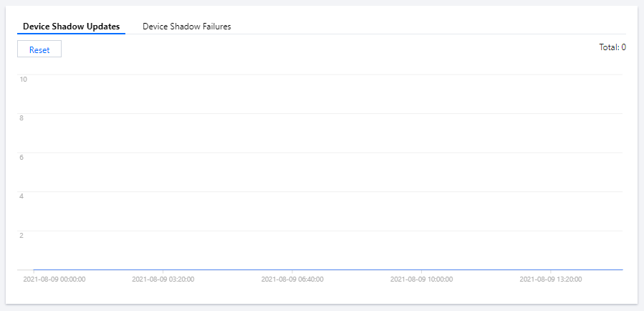Open the Device Shadow Failures tab

pyautogui.click(x=186, y=26)
